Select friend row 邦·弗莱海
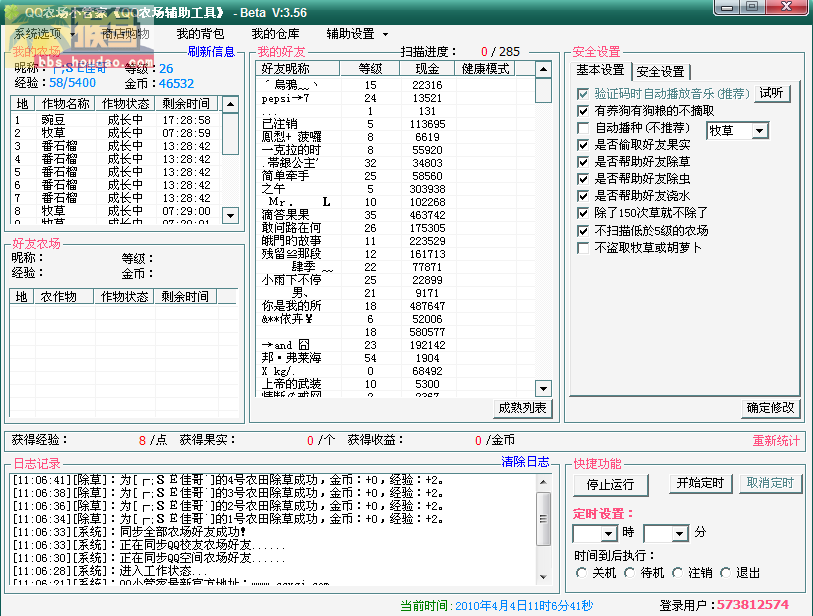This screenshot has width=813, height=616. coord(395,358)
